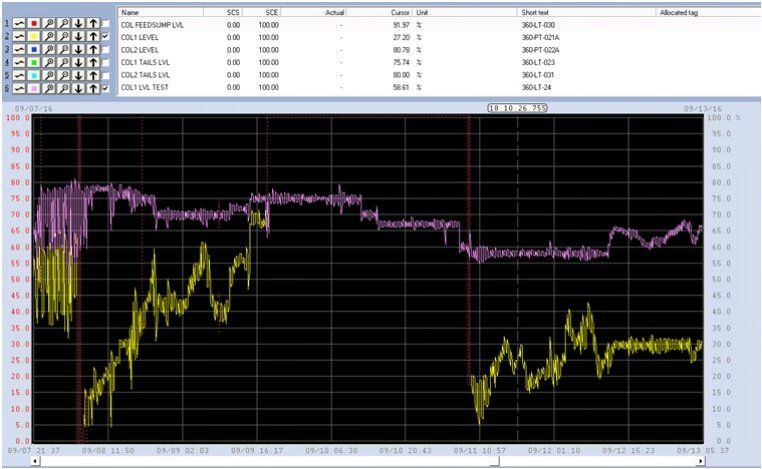Click the down arrow for COL1 TAILS LVL
The height and width of the screenshot is (469, 762).
(78, 63)
